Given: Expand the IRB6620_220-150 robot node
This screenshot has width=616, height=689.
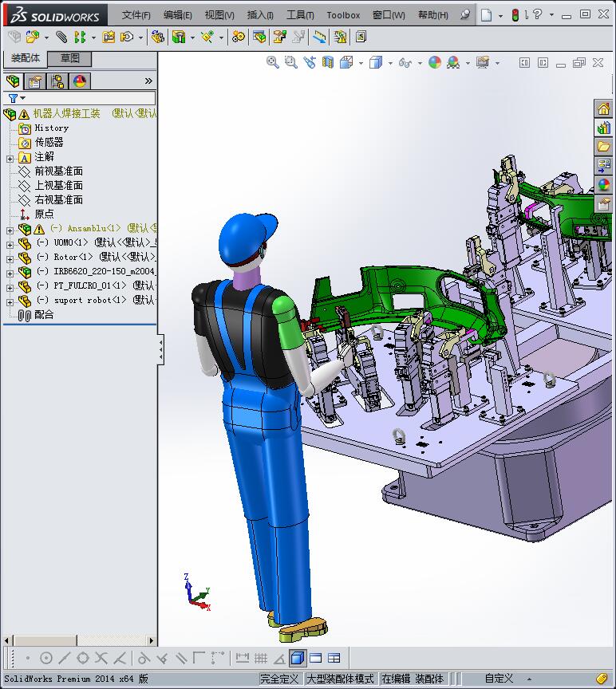Looking at the screenshot, I should [x=10, y=274].
